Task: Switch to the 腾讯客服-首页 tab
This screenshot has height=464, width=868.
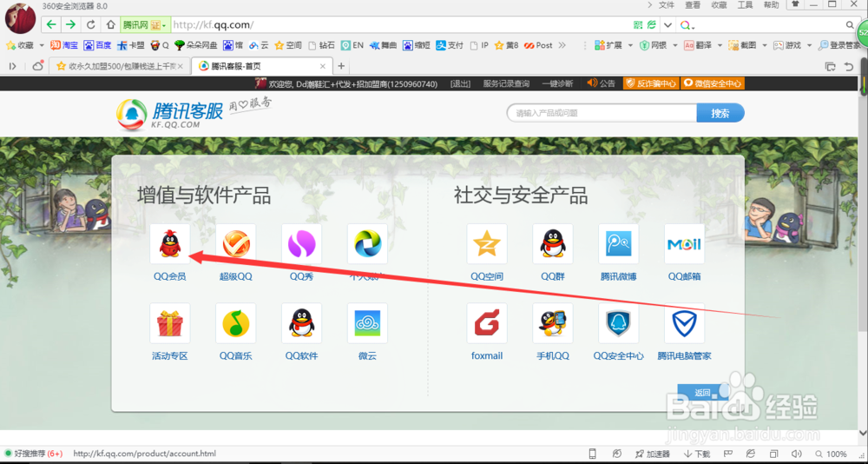Action: (x=261, y=66)
